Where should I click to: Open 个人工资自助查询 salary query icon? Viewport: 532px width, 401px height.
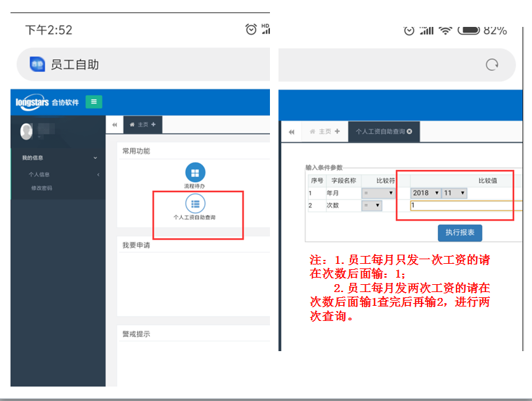[195, 207]
